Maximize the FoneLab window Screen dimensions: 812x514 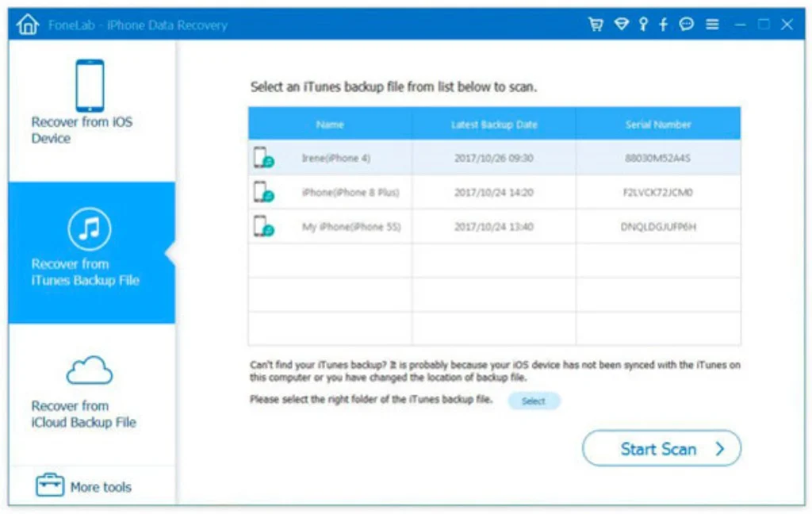tap(764, 25)
